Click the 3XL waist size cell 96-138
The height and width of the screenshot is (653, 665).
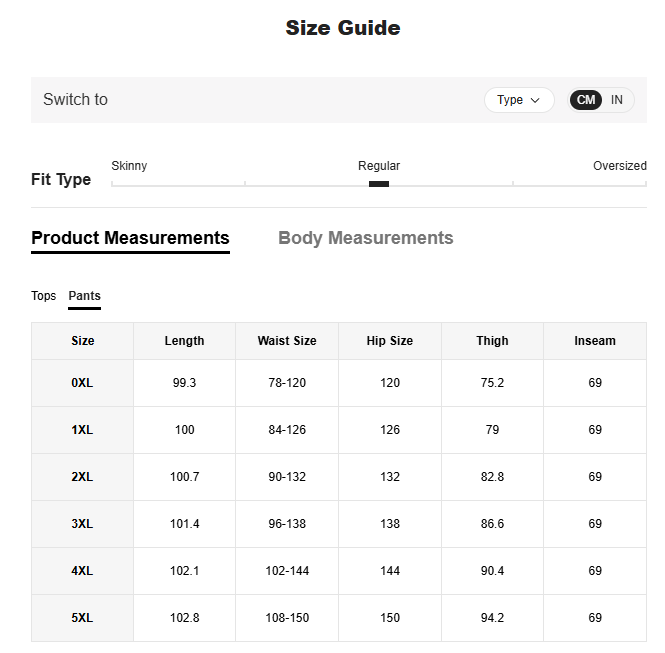pos(287,524)
